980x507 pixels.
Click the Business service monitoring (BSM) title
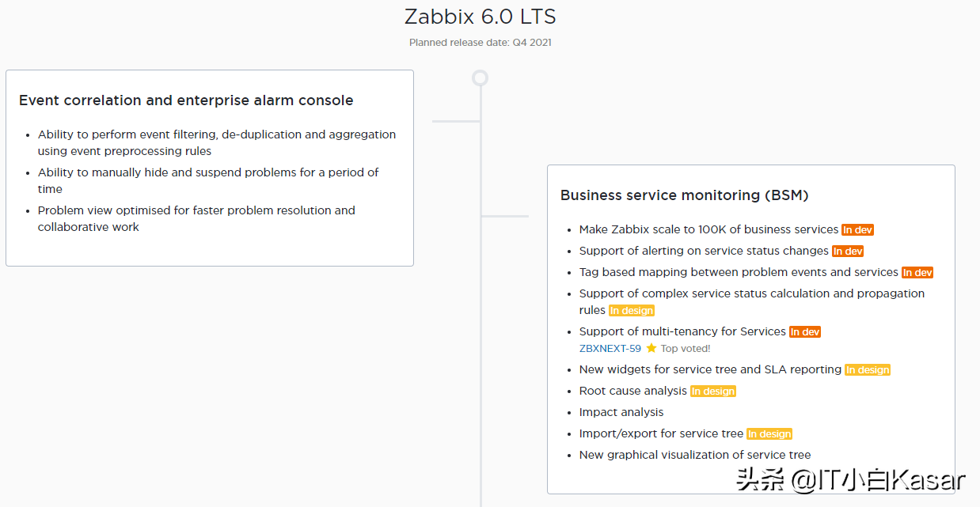pos(684,195)
